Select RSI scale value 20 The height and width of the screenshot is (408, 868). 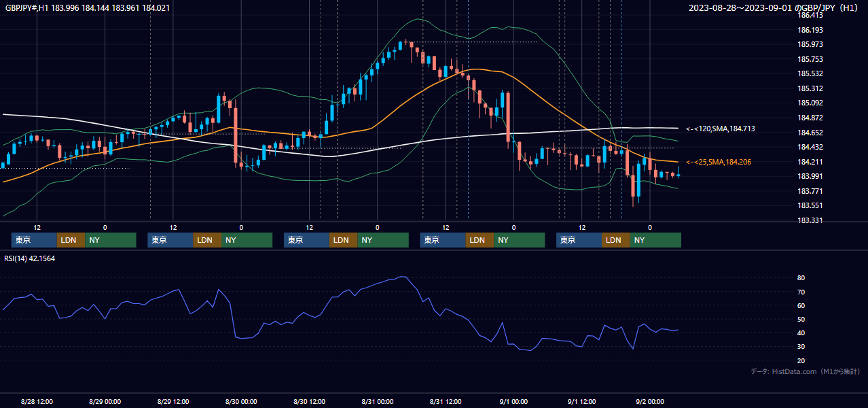pyautogui.click(x=801, y=360)
